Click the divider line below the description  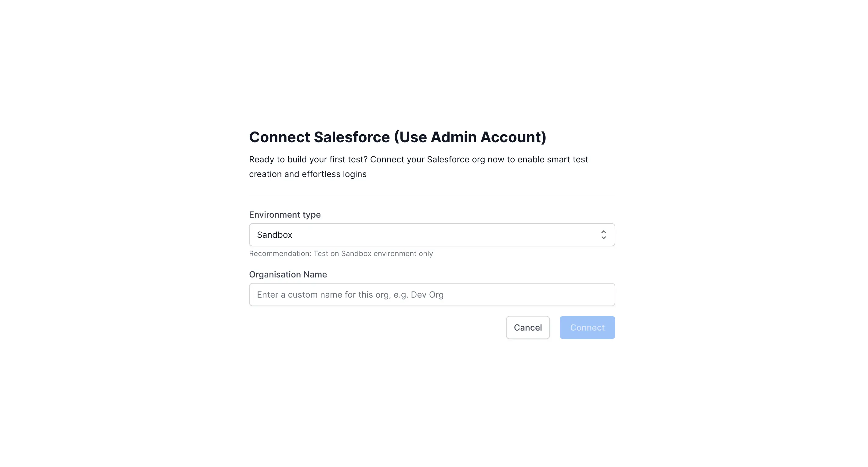[x=432, y=195]
